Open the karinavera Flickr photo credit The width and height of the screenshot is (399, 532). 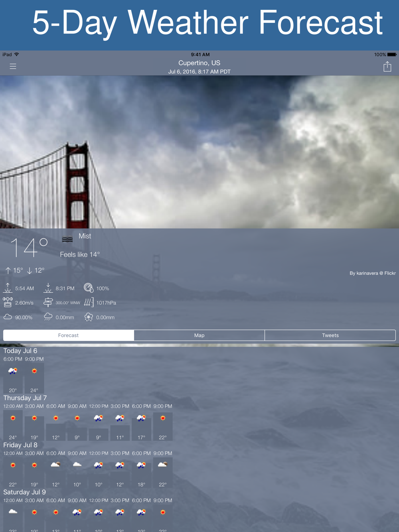372,273
